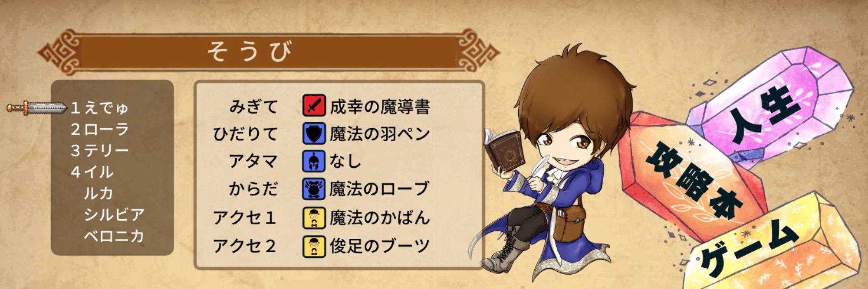The width and height of the screenshot is (868, 289).
Task: Click the 成幸の魔導書 right-hand equipment
Action: [x=380, y=107]
